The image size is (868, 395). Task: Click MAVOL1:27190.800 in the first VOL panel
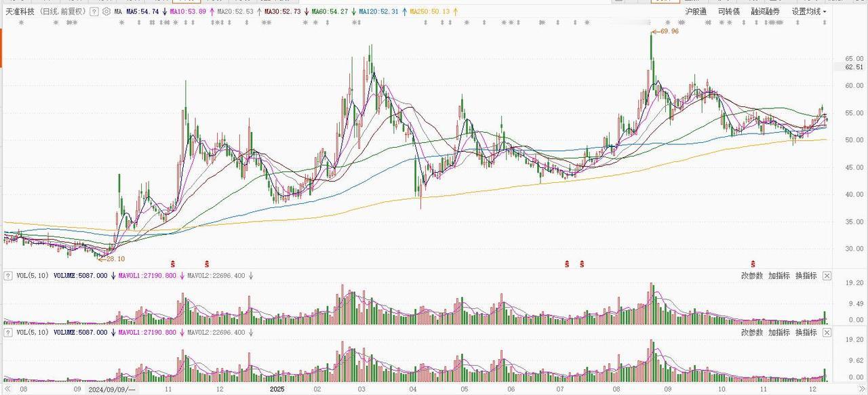click(x=148, y=276)
